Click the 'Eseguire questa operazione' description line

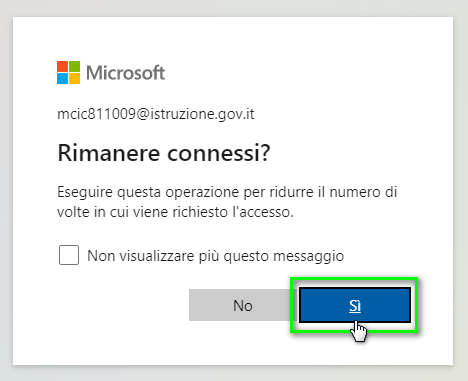(227, 192)
